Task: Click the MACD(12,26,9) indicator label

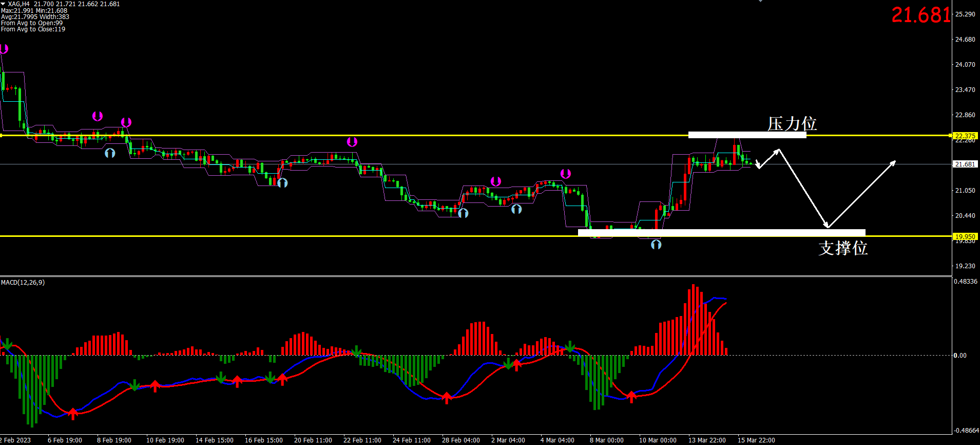Action: tap(23, 283)
